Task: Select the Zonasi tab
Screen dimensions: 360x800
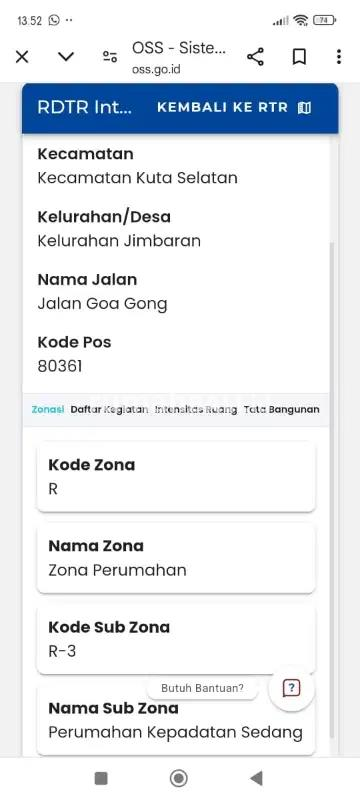Action: pyautogui.click(x=47, y=409)
